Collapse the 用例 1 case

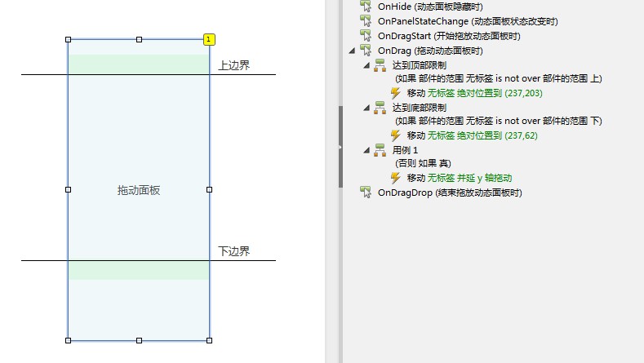tap(366, 150)
